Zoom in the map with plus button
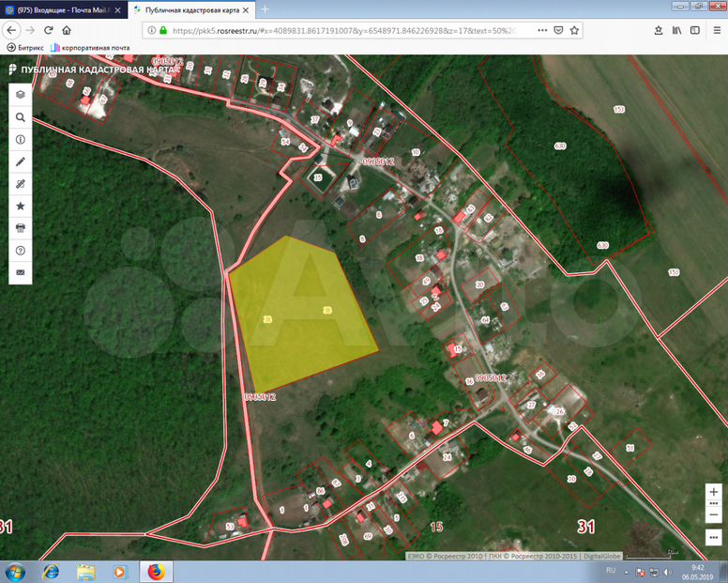728x583 pixels. [x=713, y=491]
